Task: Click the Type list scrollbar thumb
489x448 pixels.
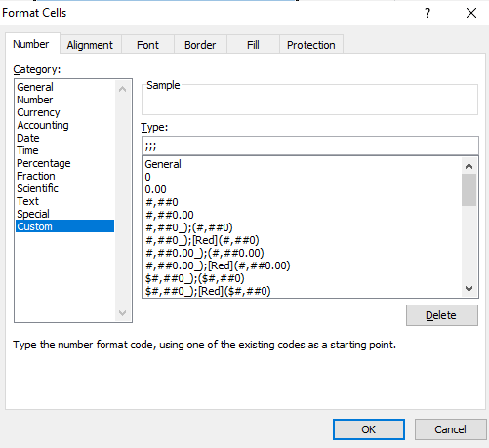Action: [x=469, y=189]
